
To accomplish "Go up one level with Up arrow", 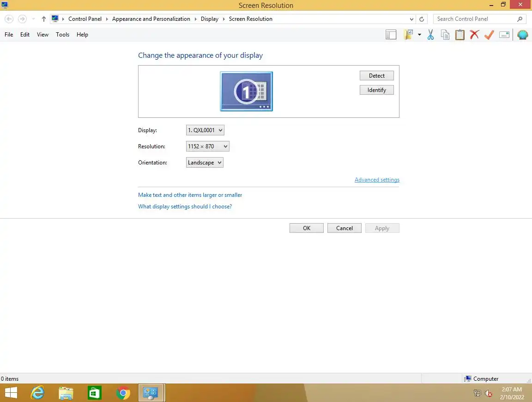I will [44, 19].
